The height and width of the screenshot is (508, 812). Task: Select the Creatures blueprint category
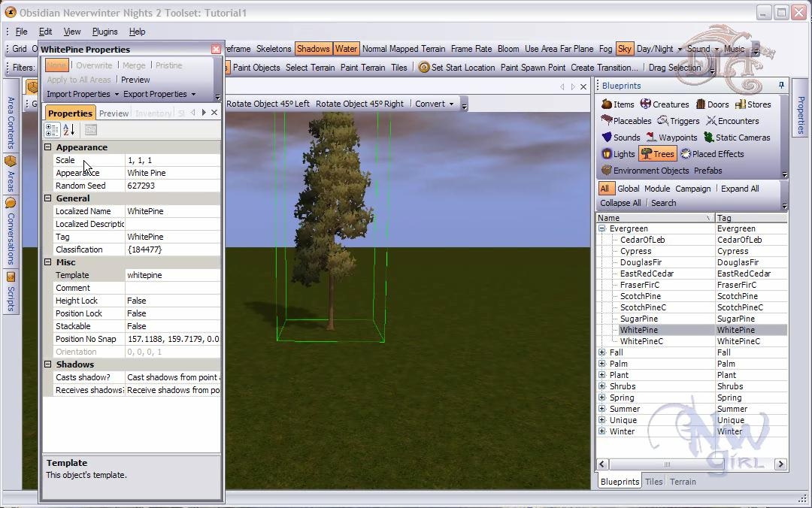click(x=665, y=104)
